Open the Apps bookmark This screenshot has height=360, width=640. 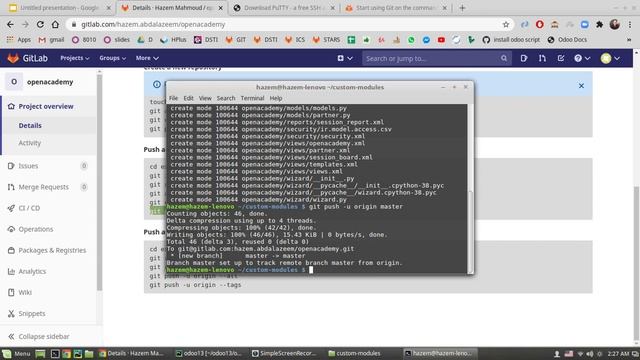(19, 40)
